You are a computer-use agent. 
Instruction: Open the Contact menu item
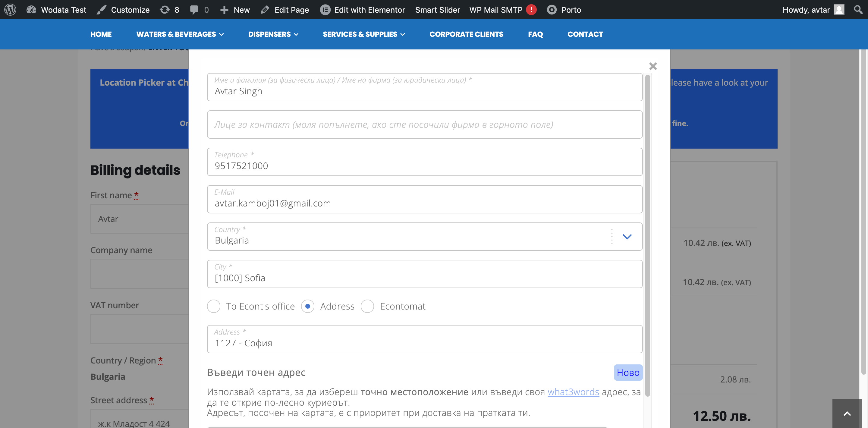click(x=585, y=34)
